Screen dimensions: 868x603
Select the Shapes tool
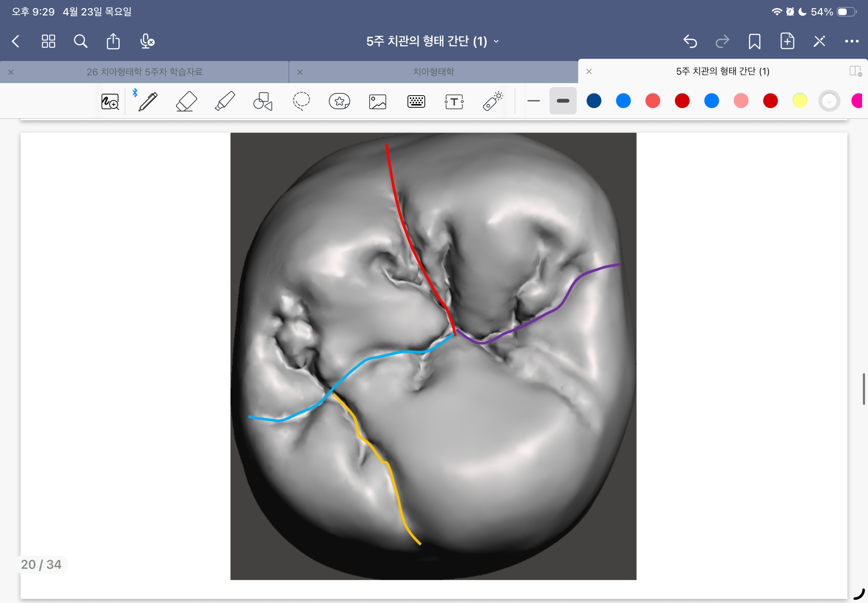pos(263,101)
